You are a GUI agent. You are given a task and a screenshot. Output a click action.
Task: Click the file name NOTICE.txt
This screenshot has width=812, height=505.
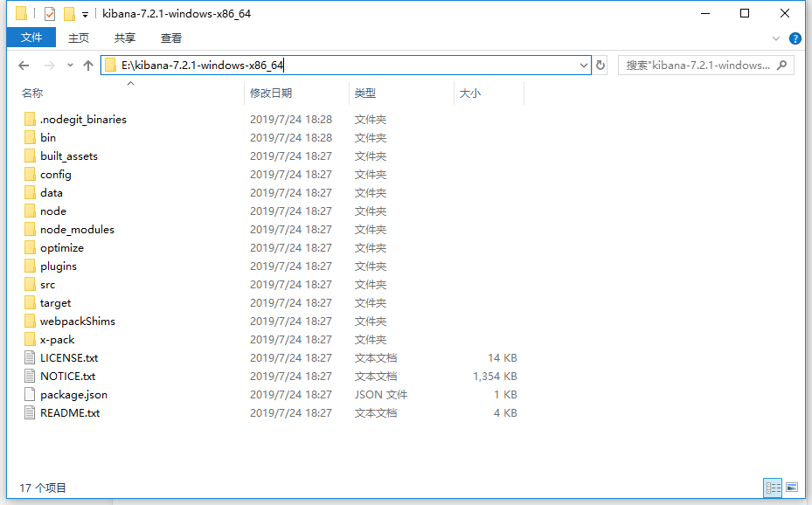click(x=68, y=377)
